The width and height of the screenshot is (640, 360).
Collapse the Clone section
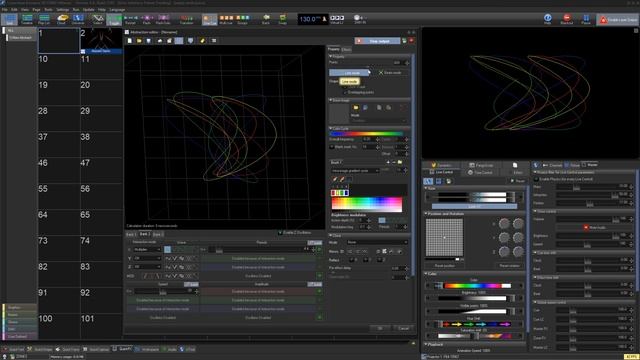pos(331,236)
